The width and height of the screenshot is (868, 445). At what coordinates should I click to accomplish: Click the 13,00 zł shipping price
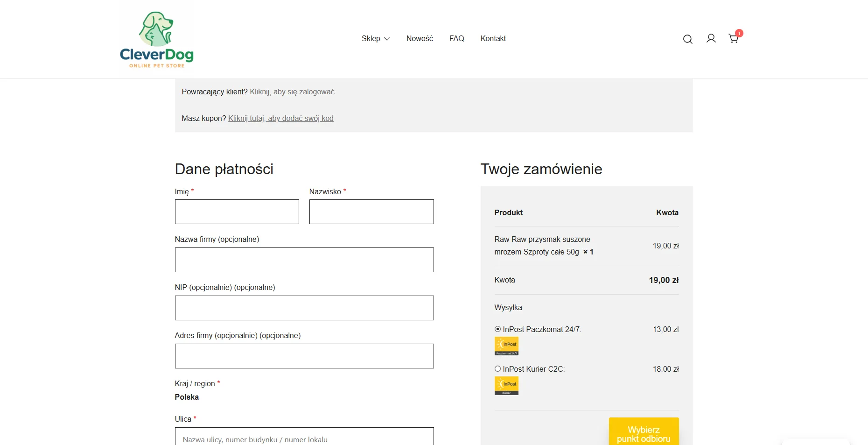(x=666, y=330)
